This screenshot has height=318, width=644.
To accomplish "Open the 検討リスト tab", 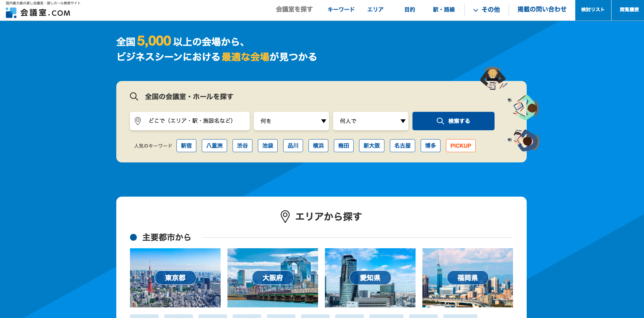I will coord(593,10).
